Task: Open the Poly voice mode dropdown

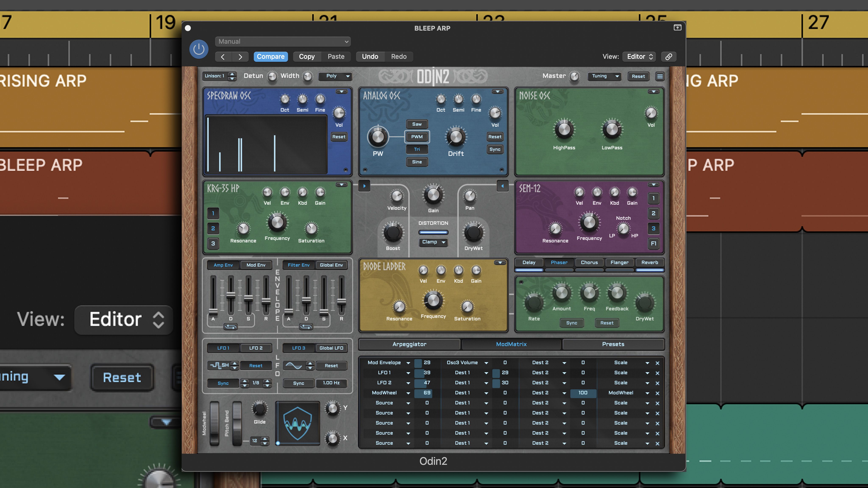Action: pyautogui.click(x=335, y=76)
